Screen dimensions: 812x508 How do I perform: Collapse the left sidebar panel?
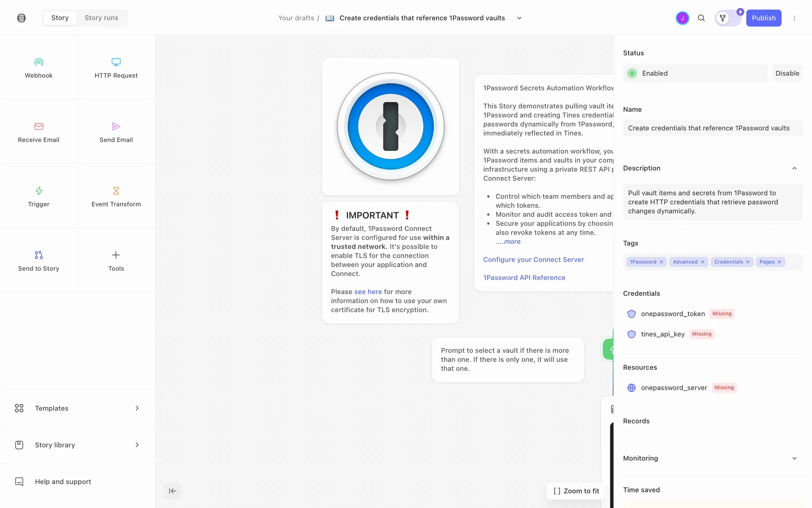pos(173,491)
